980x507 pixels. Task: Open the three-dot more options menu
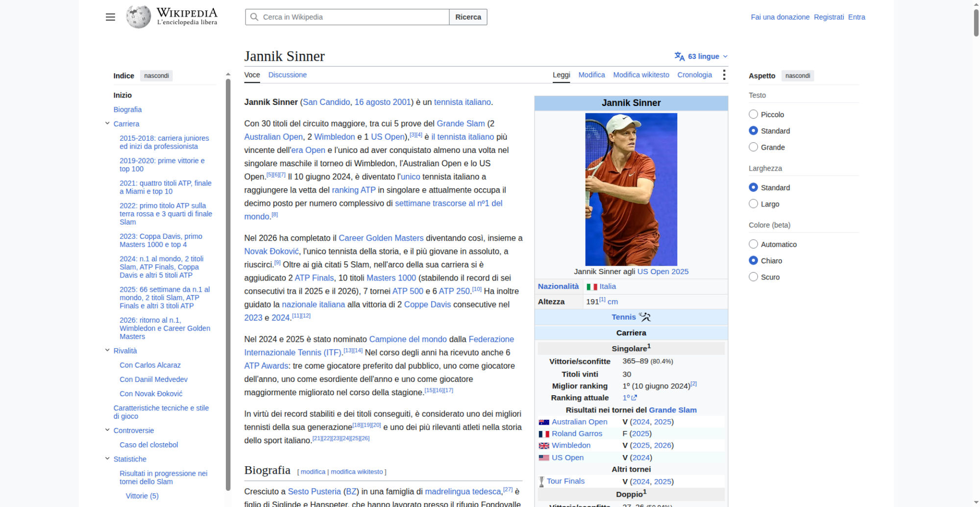(724, 75)
